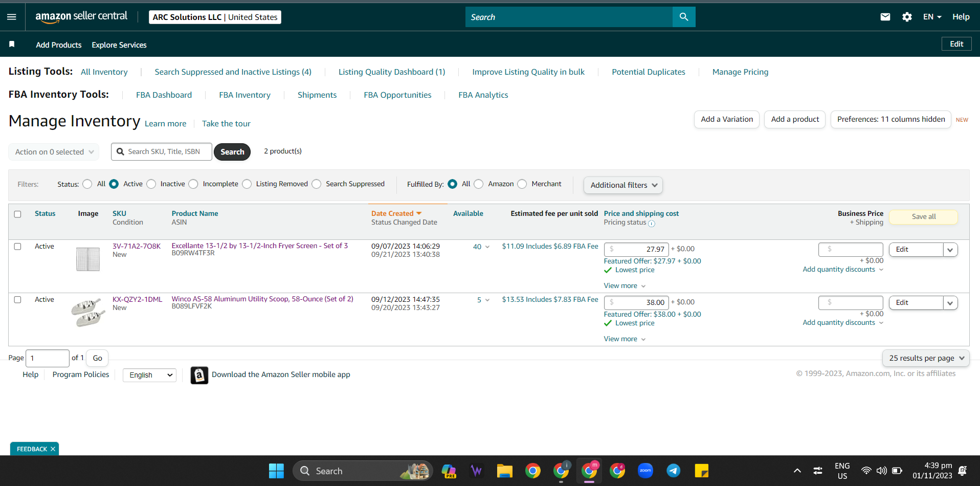The width and height of the screenshot is (980, 486).
Task: Open the purple W app in the taskbar
Action: 477,471
